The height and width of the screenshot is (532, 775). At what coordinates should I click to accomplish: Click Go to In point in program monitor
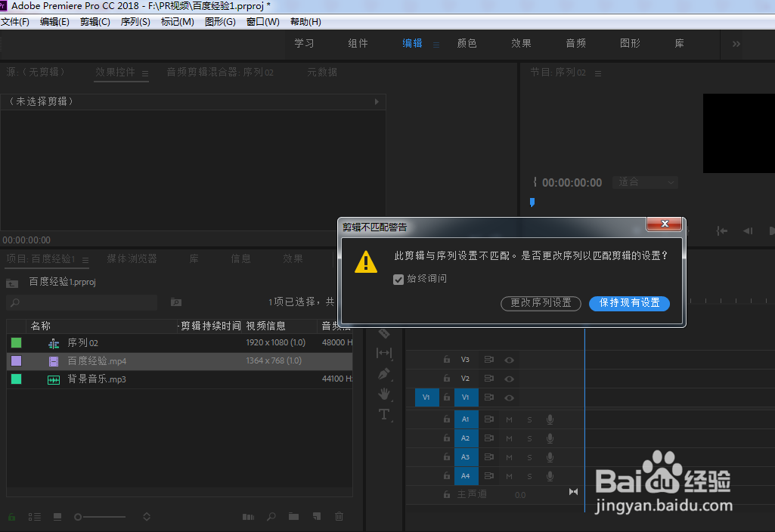pyautogui.click(x=722, y=230)
